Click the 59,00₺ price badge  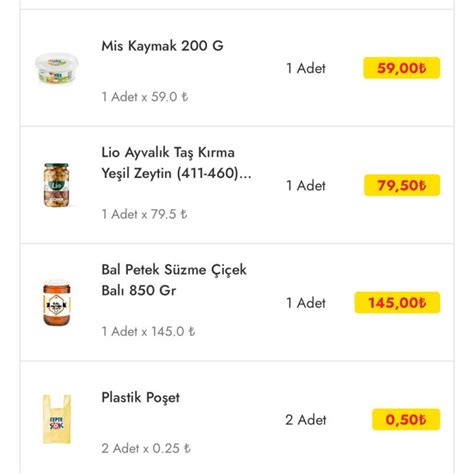pyautogui.click(x=402, y=68)
